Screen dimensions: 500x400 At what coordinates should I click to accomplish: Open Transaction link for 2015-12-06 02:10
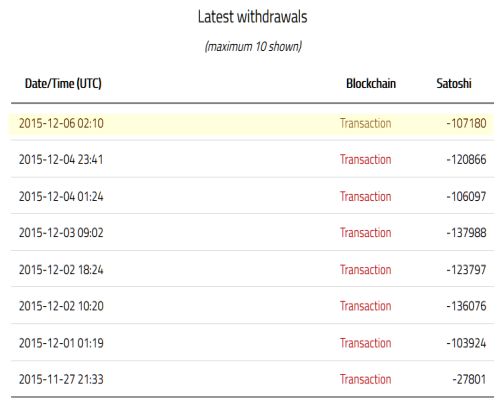point(365,123)
